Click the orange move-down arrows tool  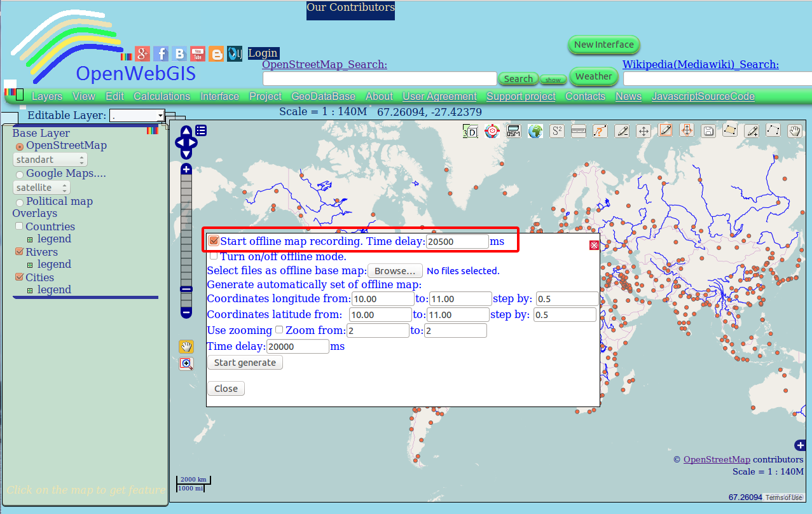(687, 131)
